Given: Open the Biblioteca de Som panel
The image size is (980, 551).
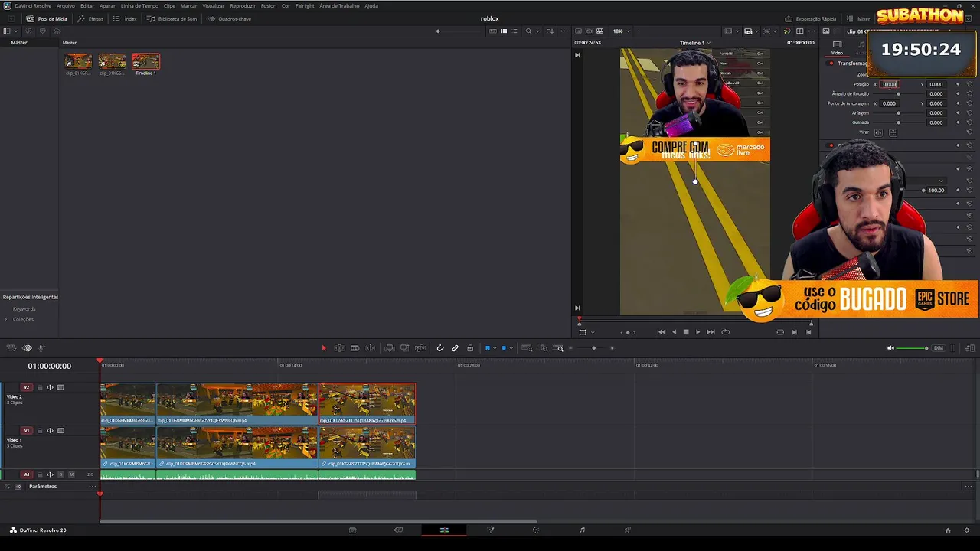Looking at the screenshot, I should pyautogui.click(x=171, y=19).
